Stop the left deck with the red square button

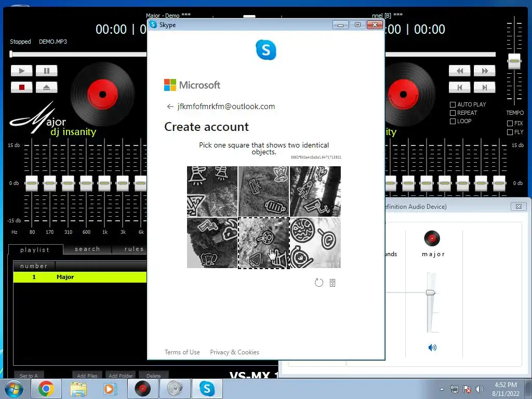click(22, 87)
